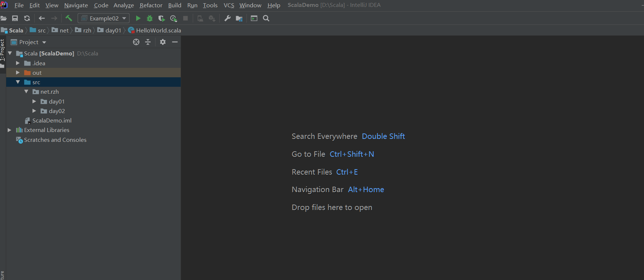Click the Profile run icon with clock

pyautogui.click(x=173, y=18)
